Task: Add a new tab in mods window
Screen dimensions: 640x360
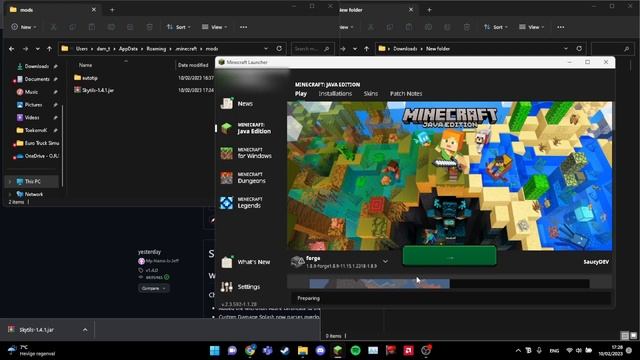Action: (112, 10)
